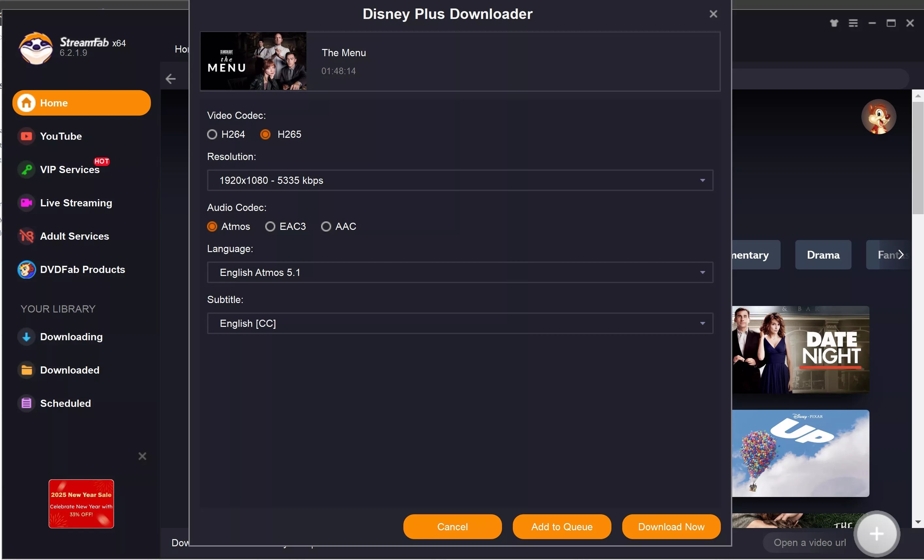Open the Subtitle dropdown

460,324
